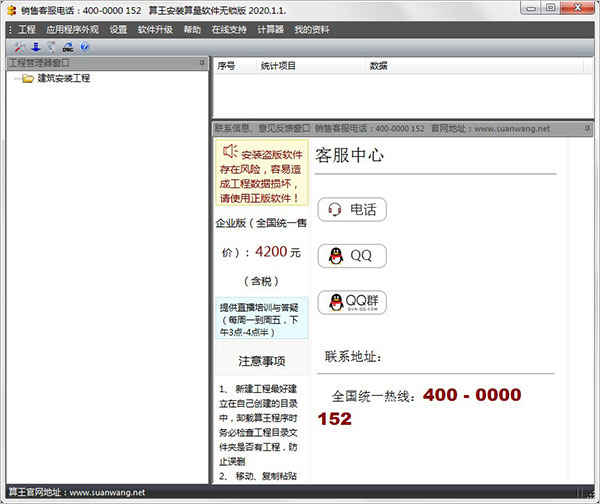Click the 电话 customer service button
Screen dimensions: 600x504
[x=352, y=210]
